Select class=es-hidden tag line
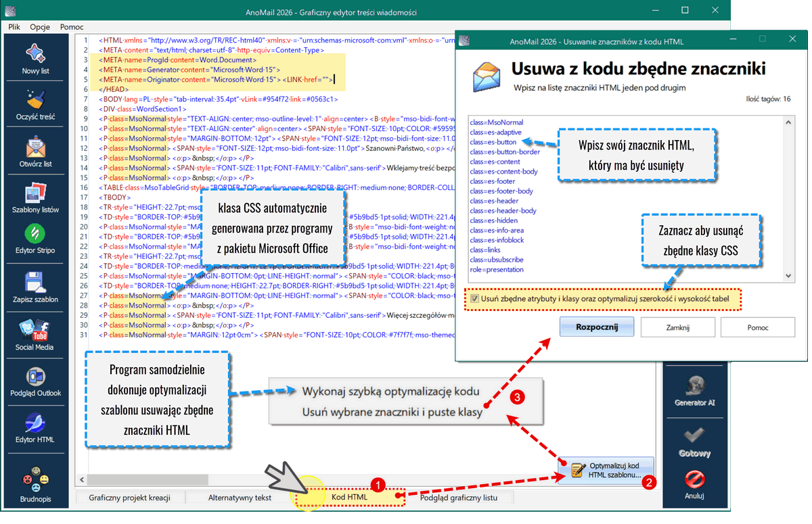Viewport: 812px width, 524px height. point(494,220)
